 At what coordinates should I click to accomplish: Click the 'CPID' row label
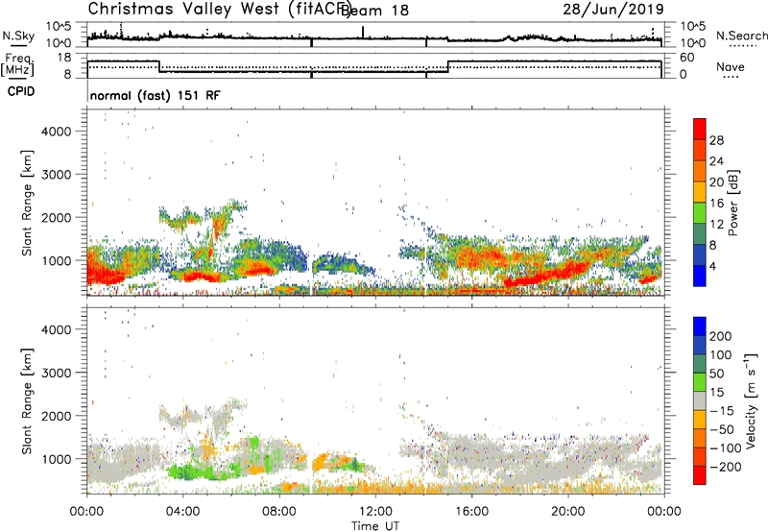21,91
